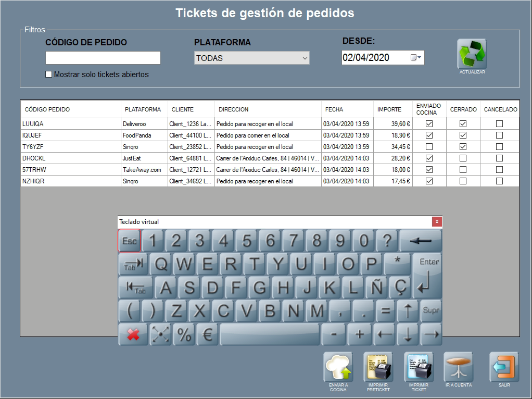Toggle Enviado Cocina checkbox for order TY6YZF
This screenshot has width=532, height=399.
click(429, 147)
